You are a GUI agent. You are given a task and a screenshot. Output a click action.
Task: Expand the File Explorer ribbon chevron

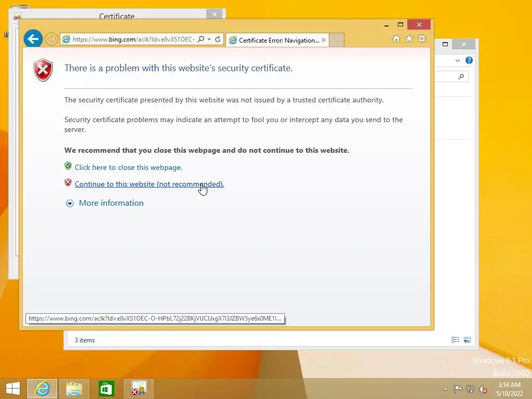[x=457, y=60]
